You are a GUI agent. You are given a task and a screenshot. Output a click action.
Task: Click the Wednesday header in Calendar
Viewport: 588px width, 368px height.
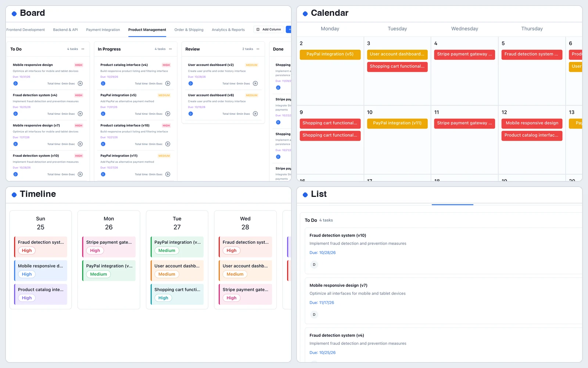tap(465, 29)
